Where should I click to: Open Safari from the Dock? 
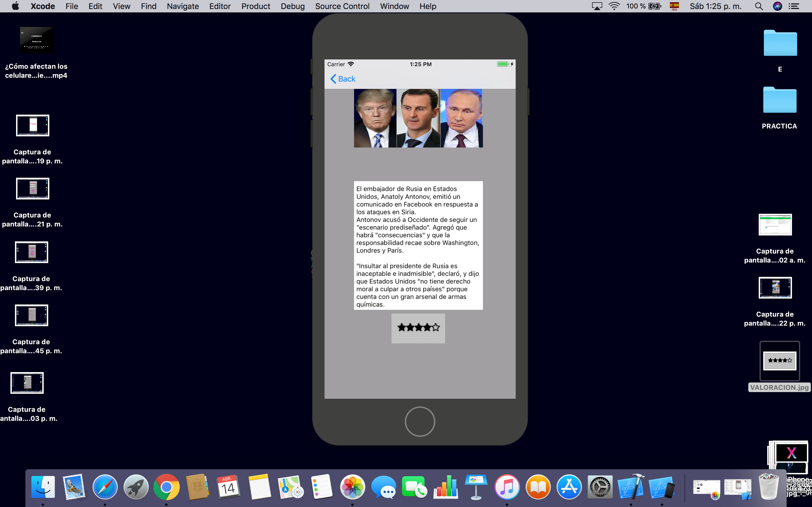coord(105,486)
